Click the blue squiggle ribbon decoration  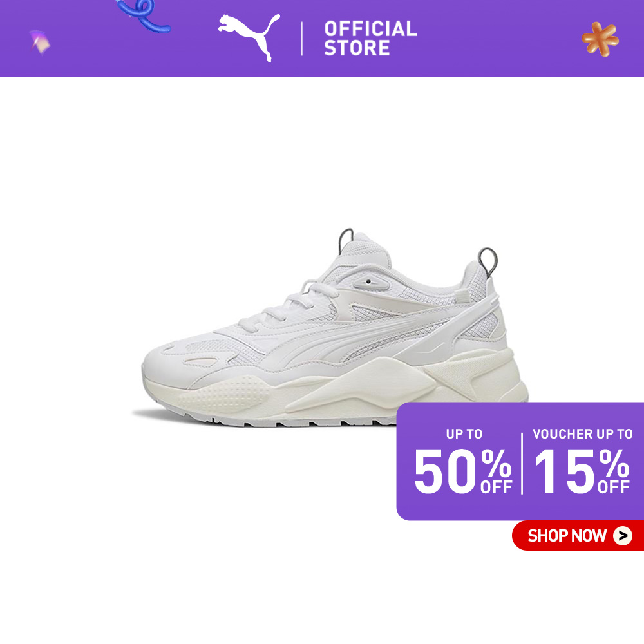142,15
